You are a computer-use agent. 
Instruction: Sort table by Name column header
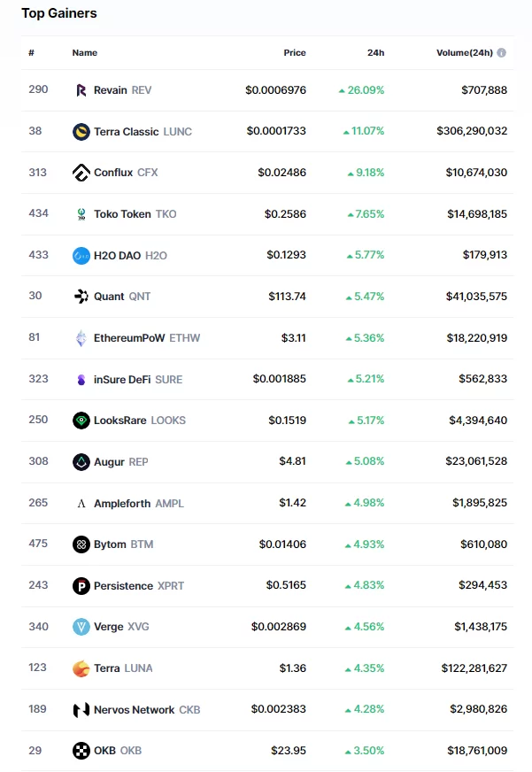point(85,53)
